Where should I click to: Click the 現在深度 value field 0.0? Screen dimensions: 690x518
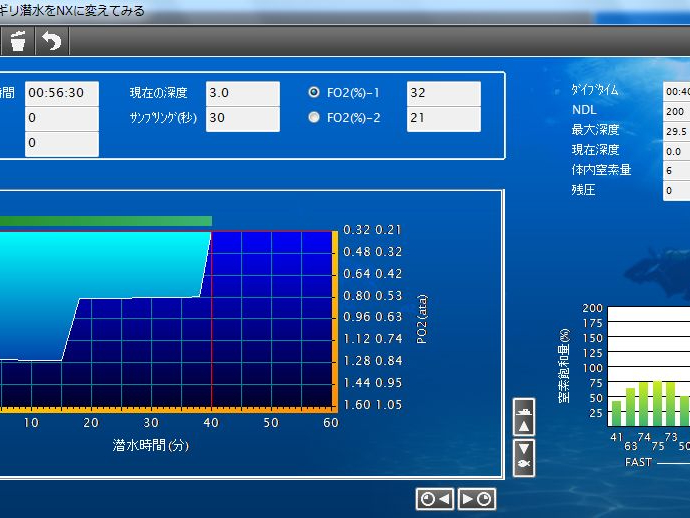pos(676,151)
